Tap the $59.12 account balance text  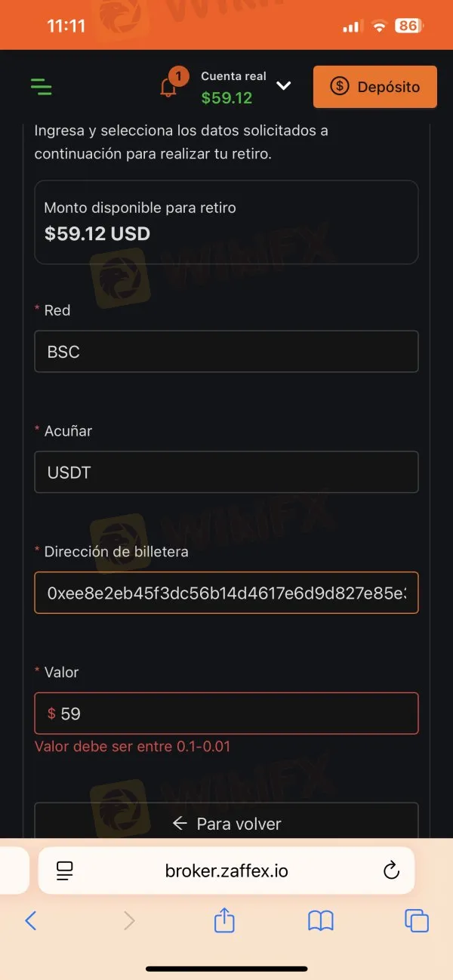pos(226,98)
